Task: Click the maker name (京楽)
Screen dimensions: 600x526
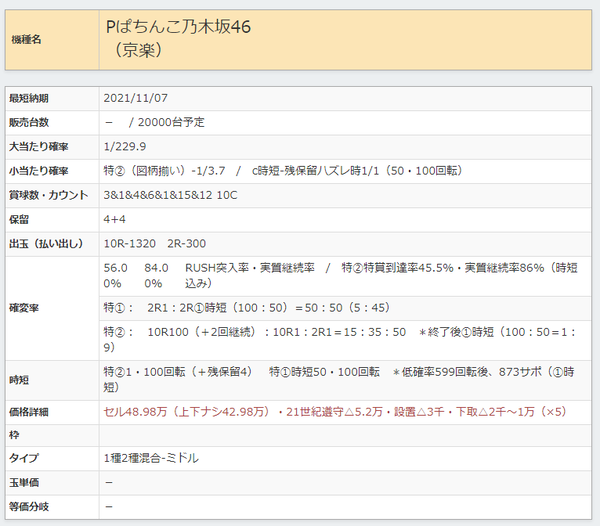Action: click(138, 50)
